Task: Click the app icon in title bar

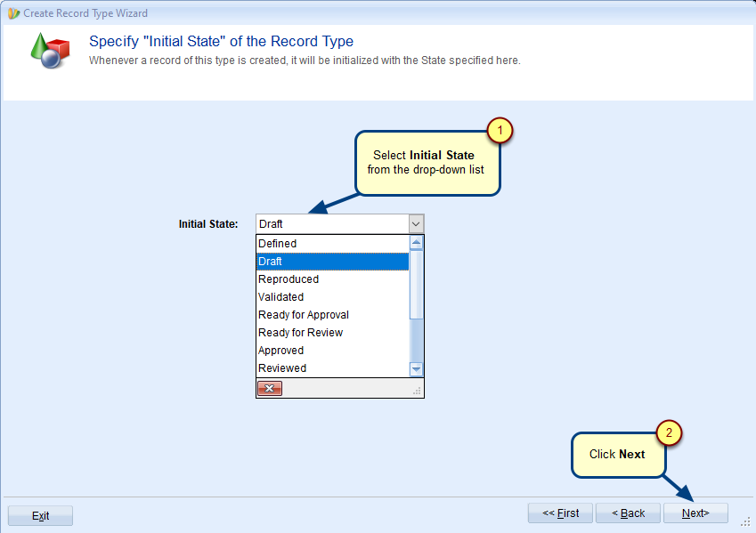Action: click(x=13, y=13)
